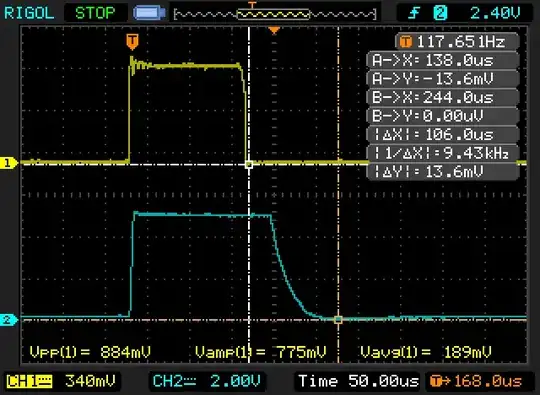Image resolution: width=540 pixels, height=395 pixels.
Task: Click the trigger source channel 2 icon
Action: point(440,13)
